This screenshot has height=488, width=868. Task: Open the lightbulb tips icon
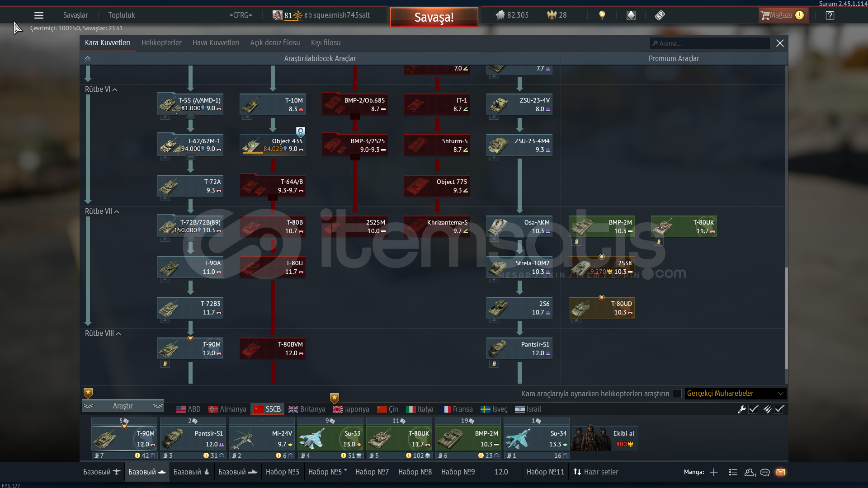[602, 15]
